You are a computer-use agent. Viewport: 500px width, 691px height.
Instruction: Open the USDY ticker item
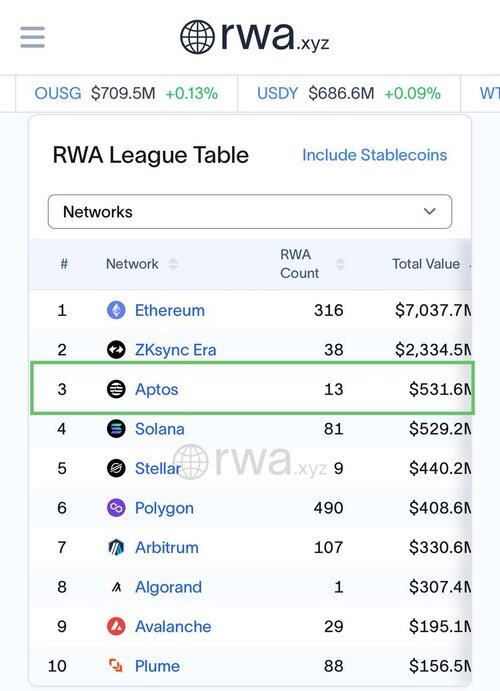tap(349, 93)
